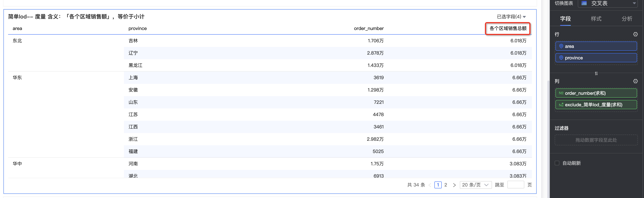Click the order_number column header
Screen dimensions: 644x198
click(369, 28)
